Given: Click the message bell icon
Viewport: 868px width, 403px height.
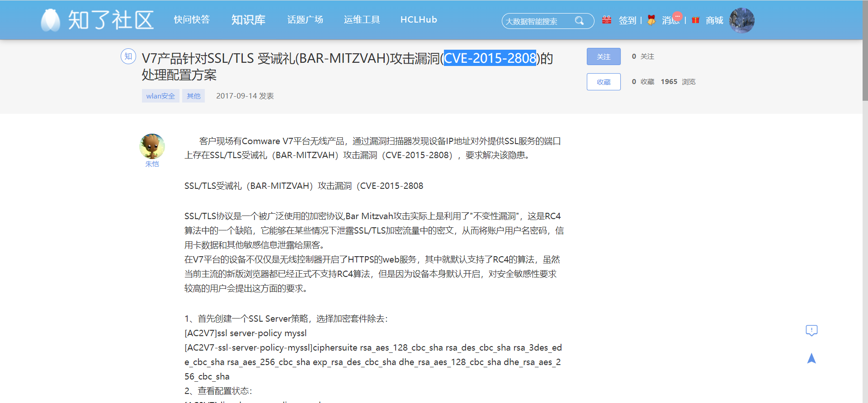Looking at the screenshot, I should [x=651, y=20].
